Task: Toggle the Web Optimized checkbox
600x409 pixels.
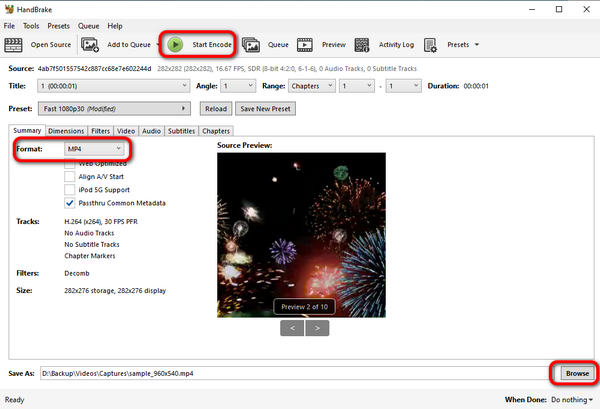Action: click(69, 164)
